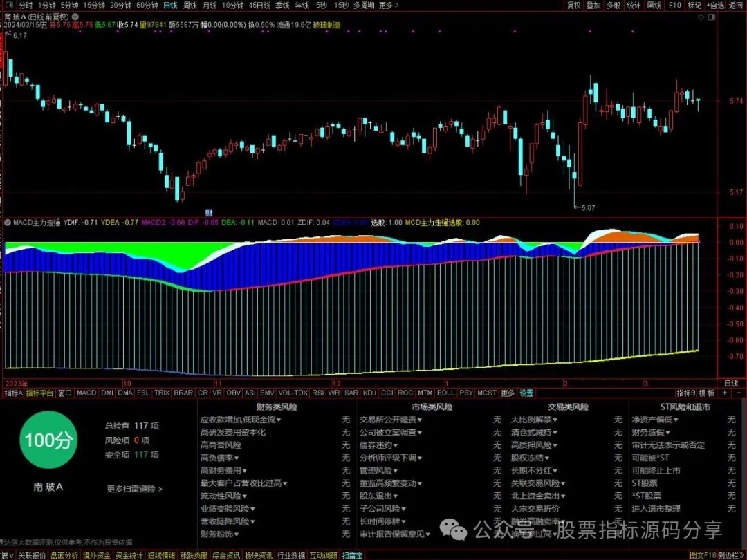The height and width of the screenshot is (560, 747).
Task: Click the 画线 toolbar button
Action: click(654, 6)
